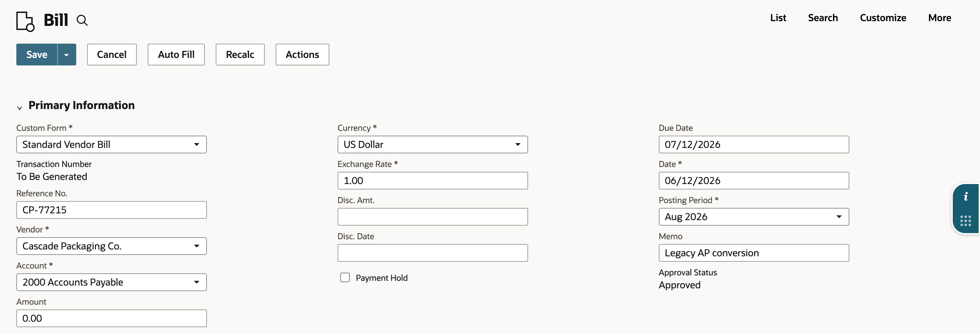This screenshot has height=334, width=980.
Task: Click the Save button
Action: [x=37, y=55]
